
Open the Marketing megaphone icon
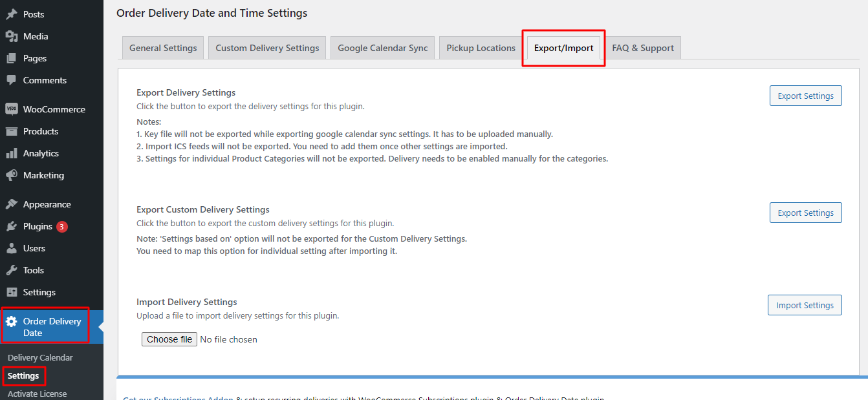[14, 175]
